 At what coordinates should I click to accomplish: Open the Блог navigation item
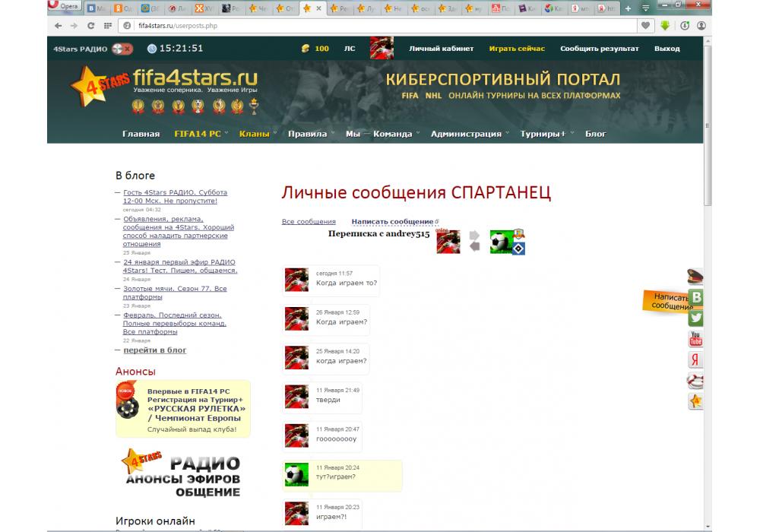596,134
